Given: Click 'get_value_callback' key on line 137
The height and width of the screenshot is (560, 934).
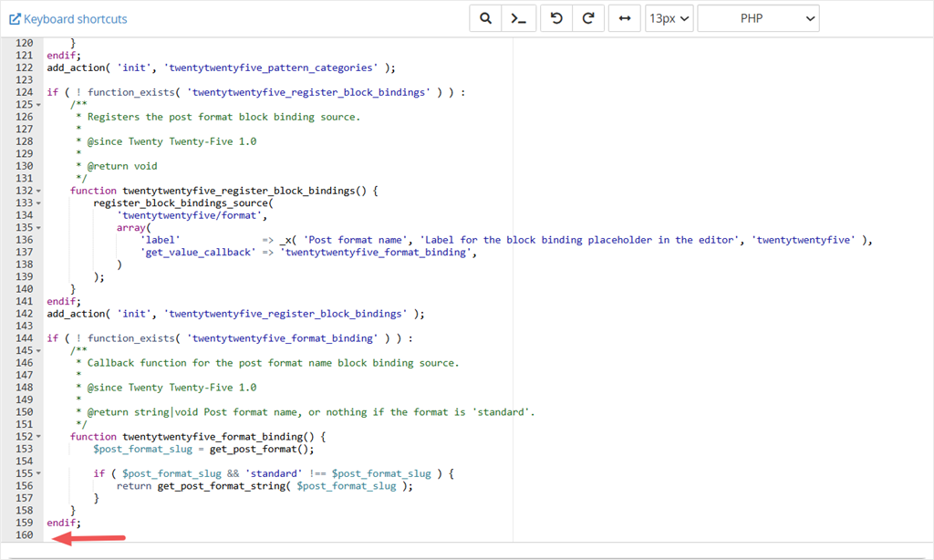Looking at the screenshot, I should click(198, 253).
